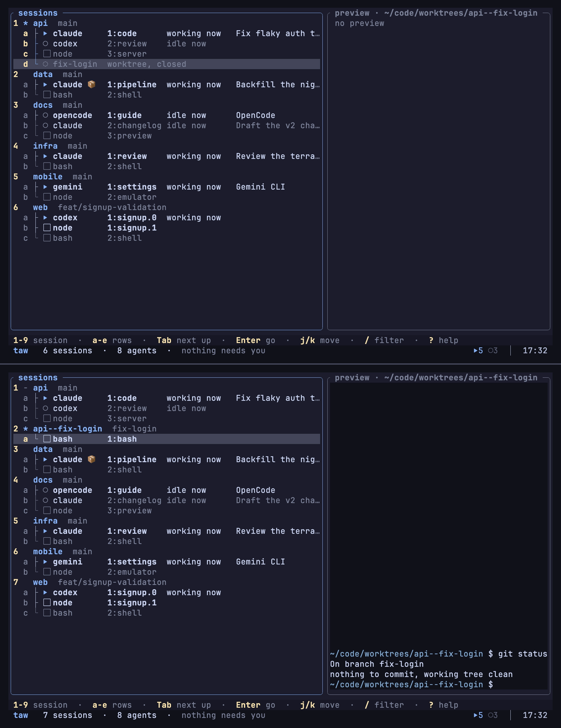Screen dimensions: 561x728
Task: Click play icon of codex 1:signup.0 under session 7 web
Action: coord(46,593)
